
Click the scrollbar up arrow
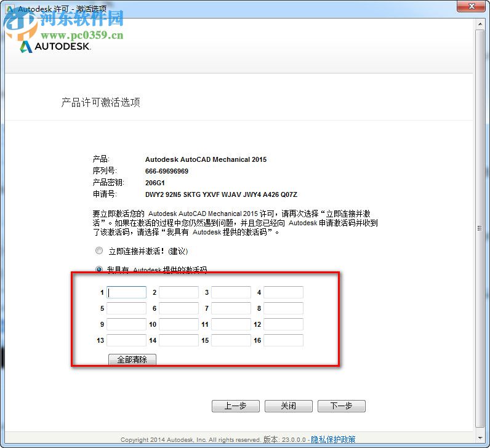(480, 24)
